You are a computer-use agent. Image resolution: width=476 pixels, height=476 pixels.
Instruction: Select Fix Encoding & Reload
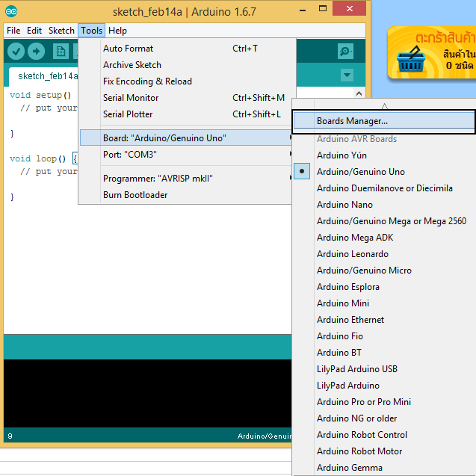coord(188,81)
